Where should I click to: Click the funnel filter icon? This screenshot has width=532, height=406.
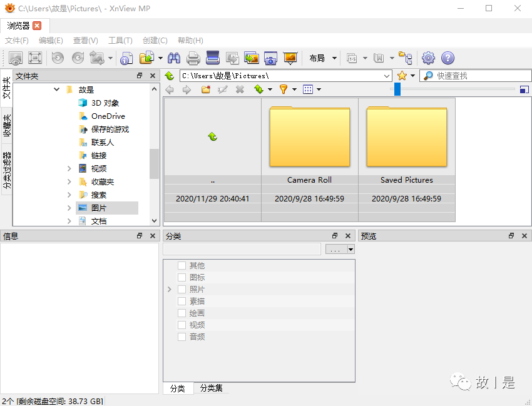click(x=284, y=89)
